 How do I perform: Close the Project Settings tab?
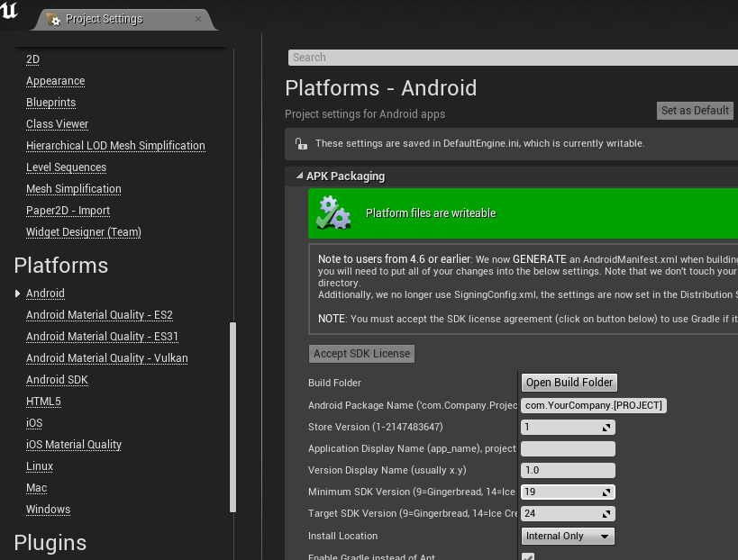pos(198,19)
